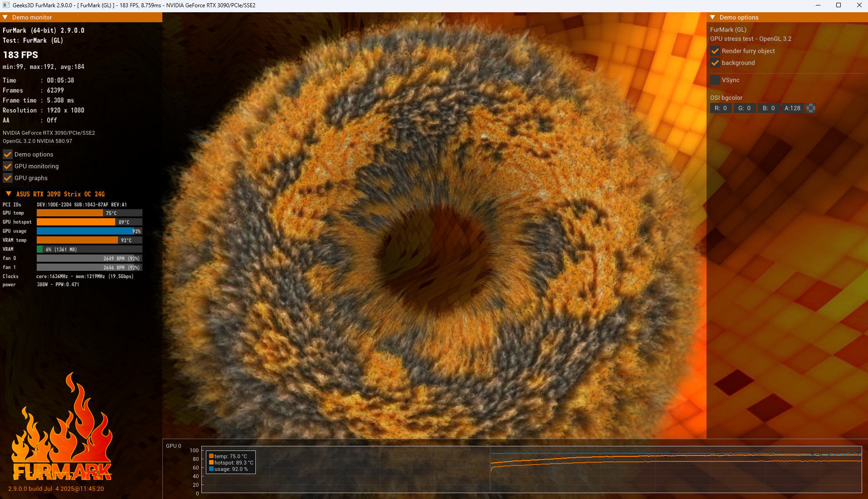Click the GPU 0 graph label
The width and height of the screenshot is (868, 499).
(x=173, y=446)
